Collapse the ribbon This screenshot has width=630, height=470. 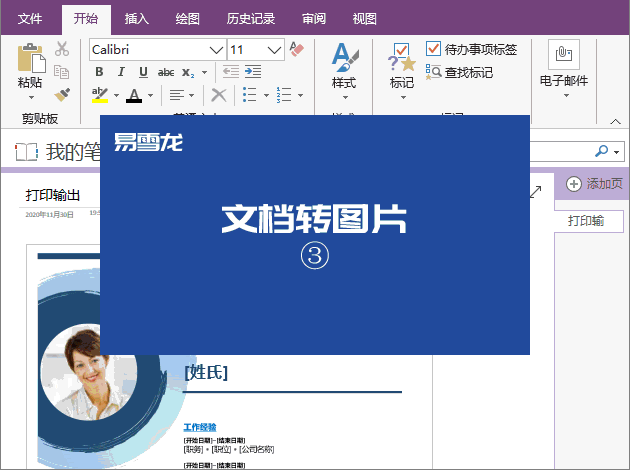click(615, 121)
